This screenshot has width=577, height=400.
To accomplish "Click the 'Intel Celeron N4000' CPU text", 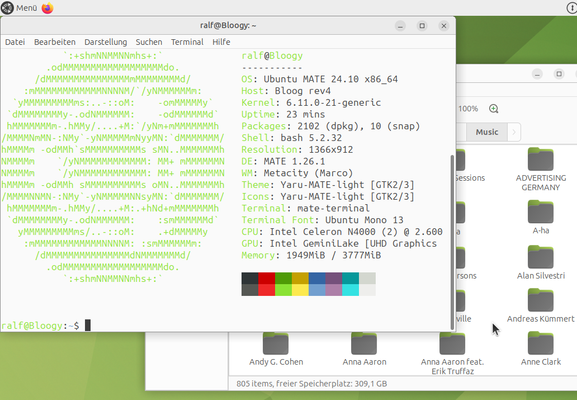I will coord(322,232).
